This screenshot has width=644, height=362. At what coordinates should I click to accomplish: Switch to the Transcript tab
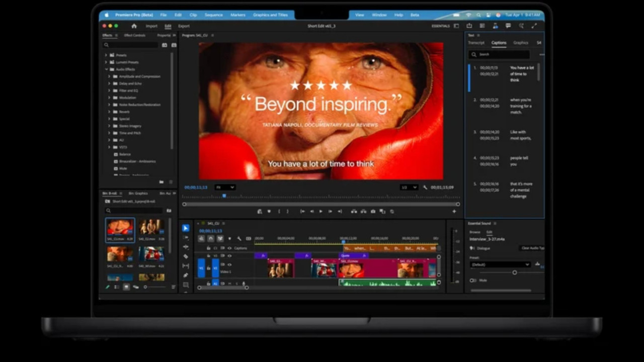476,43
